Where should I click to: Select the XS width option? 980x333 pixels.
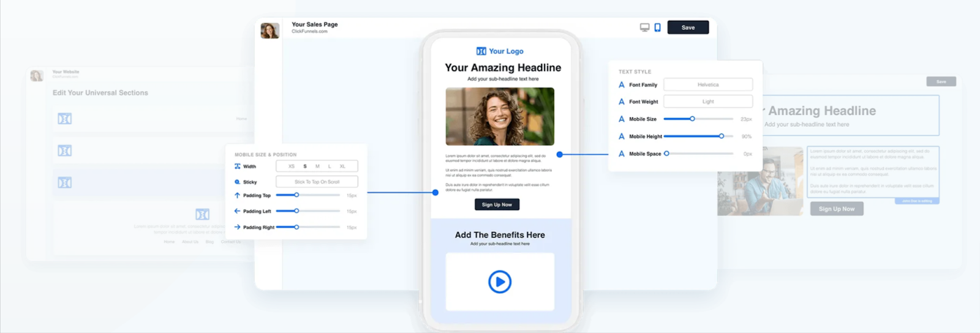tap(292, 166)
